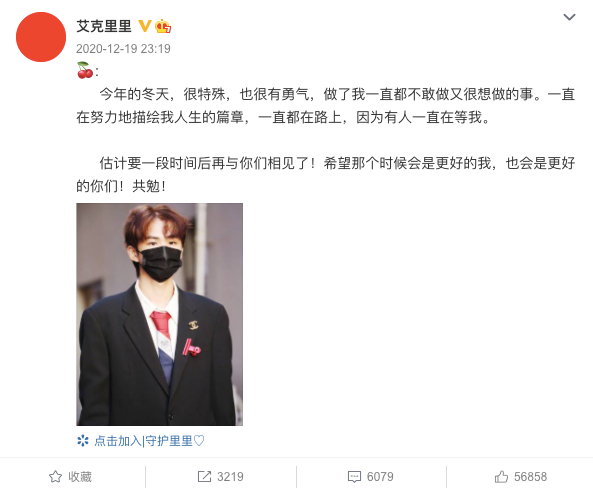Click the first paragraph of post text
593x491 pixels.
click(x=326, y=106)
